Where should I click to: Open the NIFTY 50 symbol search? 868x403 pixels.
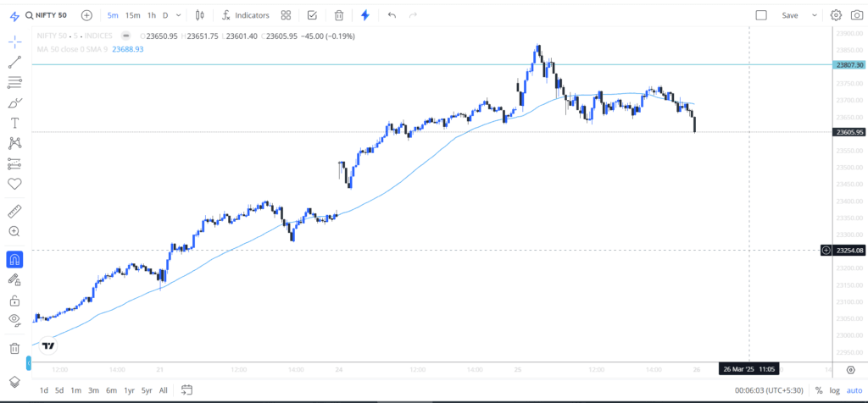[46, 15]
